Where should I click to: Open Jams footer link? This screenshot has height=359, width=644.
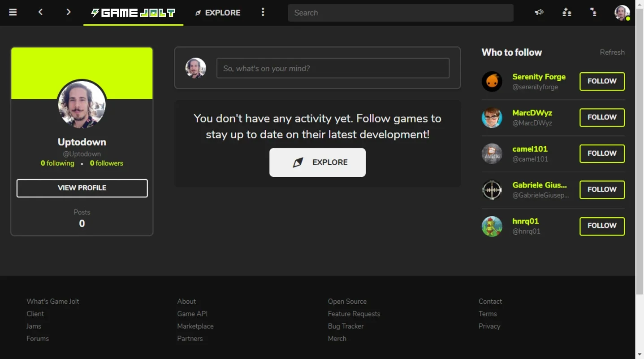[34, 326]
